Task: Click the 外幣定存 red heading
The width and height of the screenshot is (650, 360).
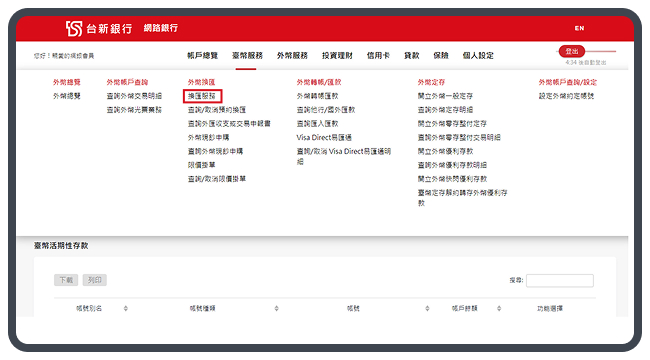Action: coord(431,82)
